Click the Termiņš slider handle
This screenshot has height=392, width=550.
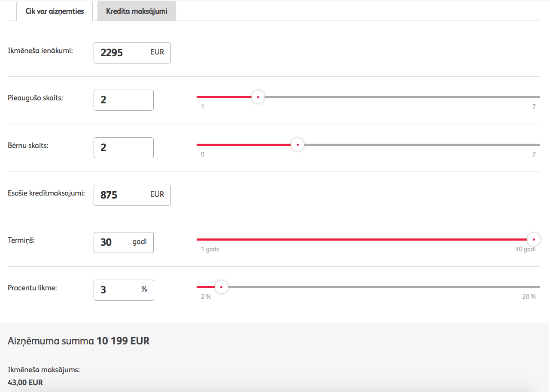point(534,240)
